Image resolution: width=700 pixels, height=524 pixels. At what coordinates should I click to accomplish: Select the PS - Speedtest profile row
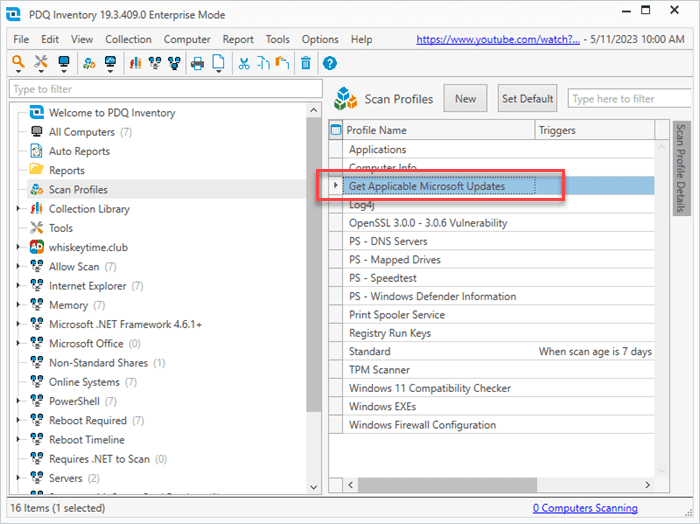pos(492,278)
